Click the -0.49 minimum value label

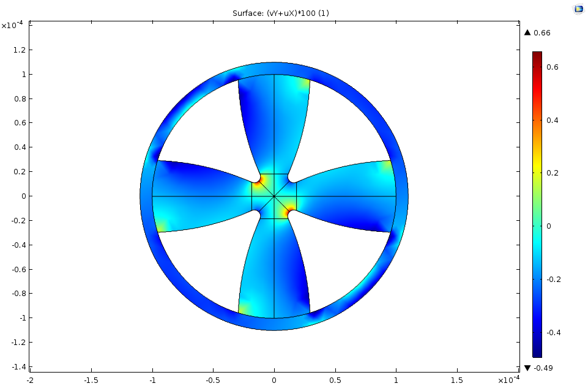543,368
